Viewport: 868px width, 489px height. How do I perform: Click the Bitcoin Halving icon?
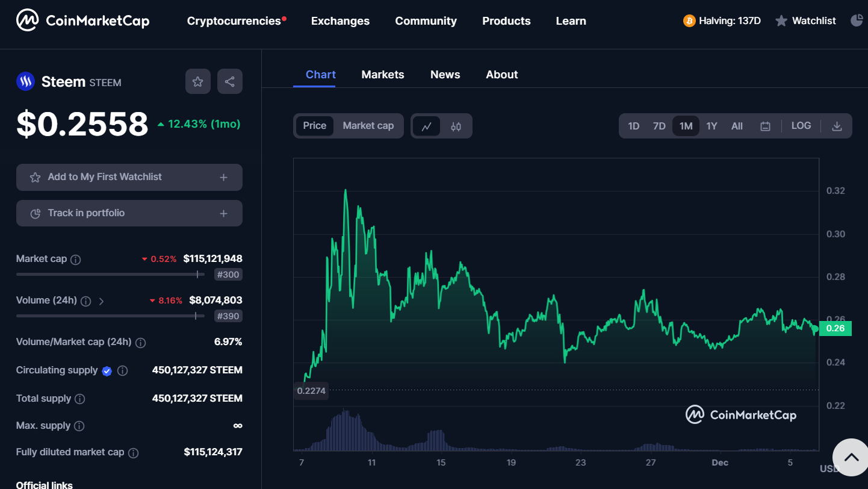click(x=689, y=21)
